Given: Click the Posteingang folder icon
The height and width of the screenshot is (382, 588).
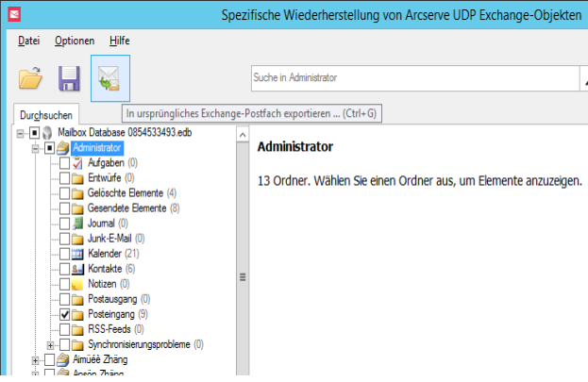Looking at the screenshot, I should click(x=77, y=314).
